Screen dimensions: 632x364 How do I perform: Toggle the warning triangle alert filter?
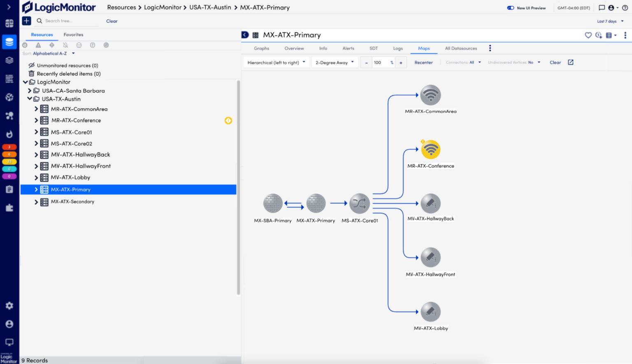click(38, 45)
